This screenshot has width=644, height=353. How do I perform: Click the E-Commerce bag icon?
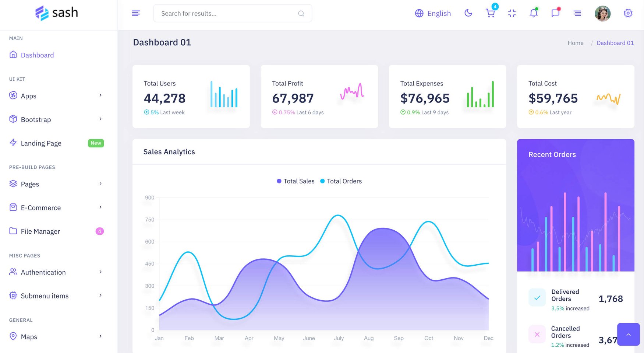[x=13, y=207]
